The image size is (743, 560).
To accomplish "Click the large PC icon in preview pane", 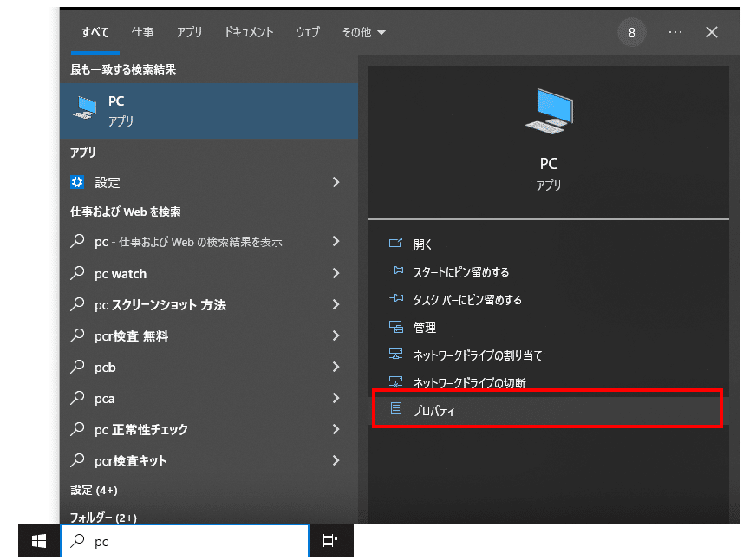I will pos(549,111).
